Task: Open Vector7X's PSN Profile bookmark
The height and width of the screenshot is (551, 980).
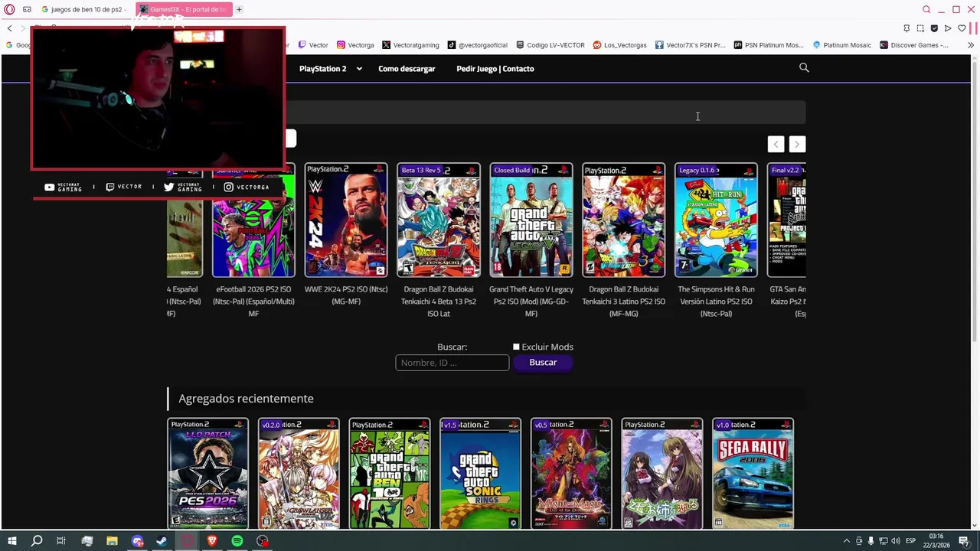Action: coord(690,45)
